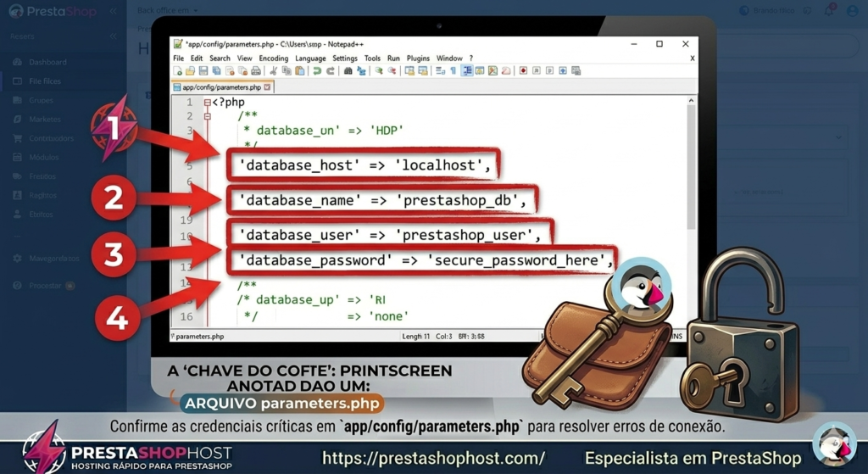Click the 'database_user' => 'prestashop_user' line
This screenshot has width=868, height=474.
(x=389, y=235)
